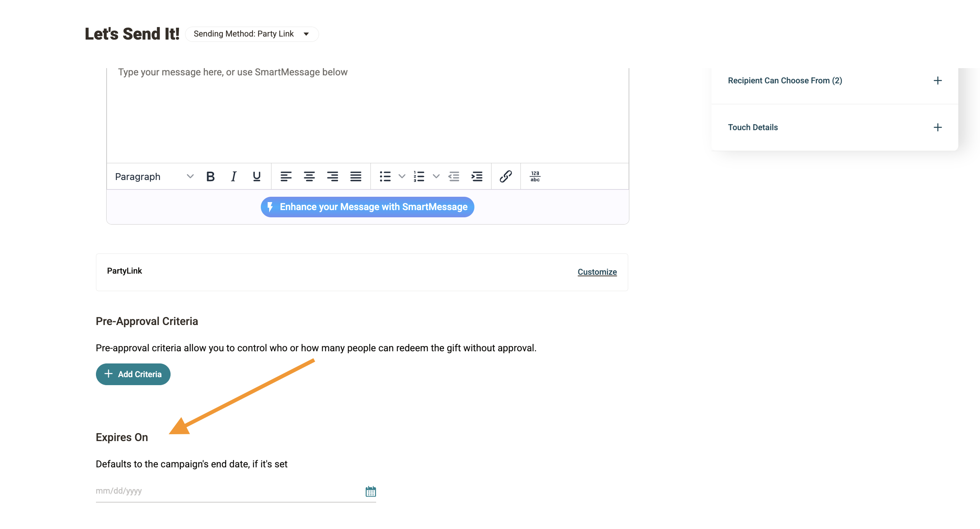Expand the Touch Details section
The image size is (980, 529).
(x=835, y=127)
